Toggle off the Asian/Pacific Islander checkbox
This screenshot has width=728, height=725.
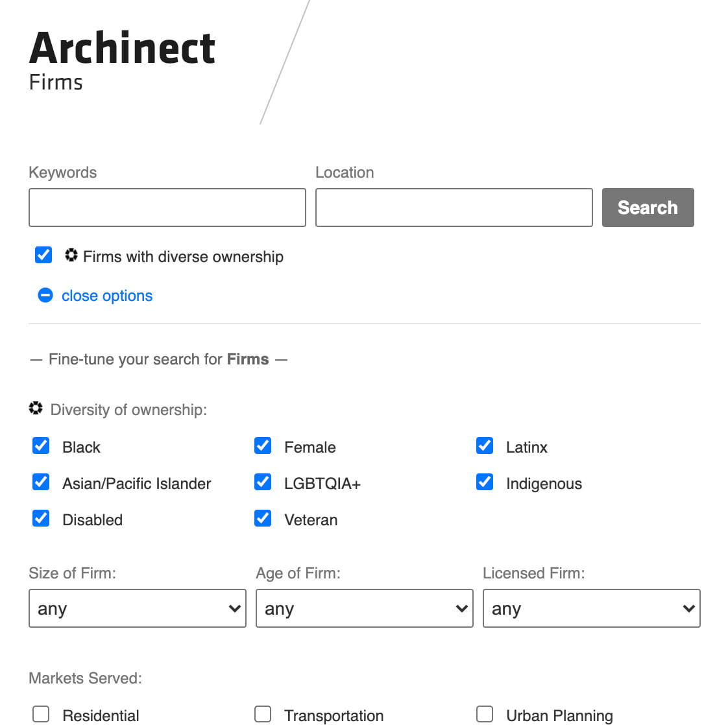(41, 482)
